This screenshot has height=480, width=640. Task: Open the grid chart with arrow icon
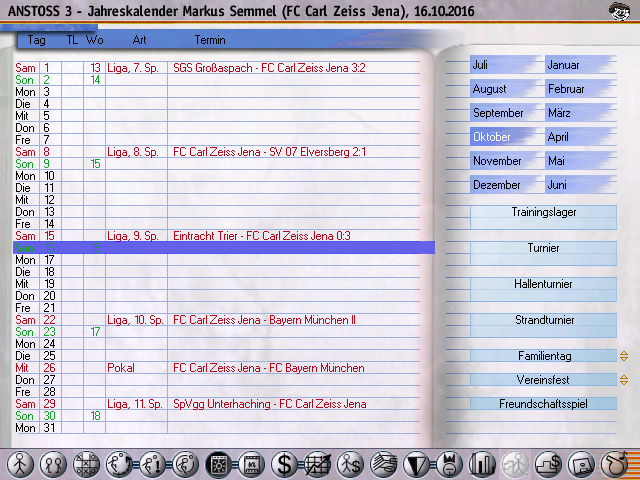coord(318,464)
